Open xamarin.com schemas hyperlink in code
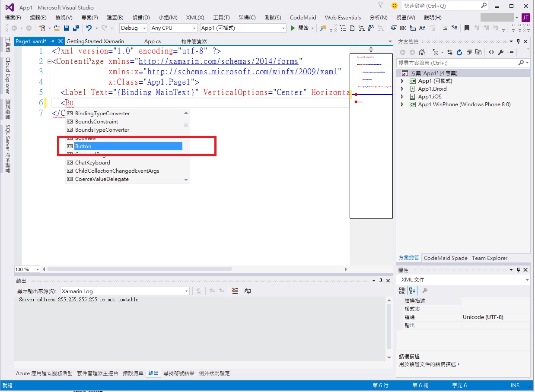Image resolution: width=535 pixels, height=392 pixels. [x=218, y=61]
